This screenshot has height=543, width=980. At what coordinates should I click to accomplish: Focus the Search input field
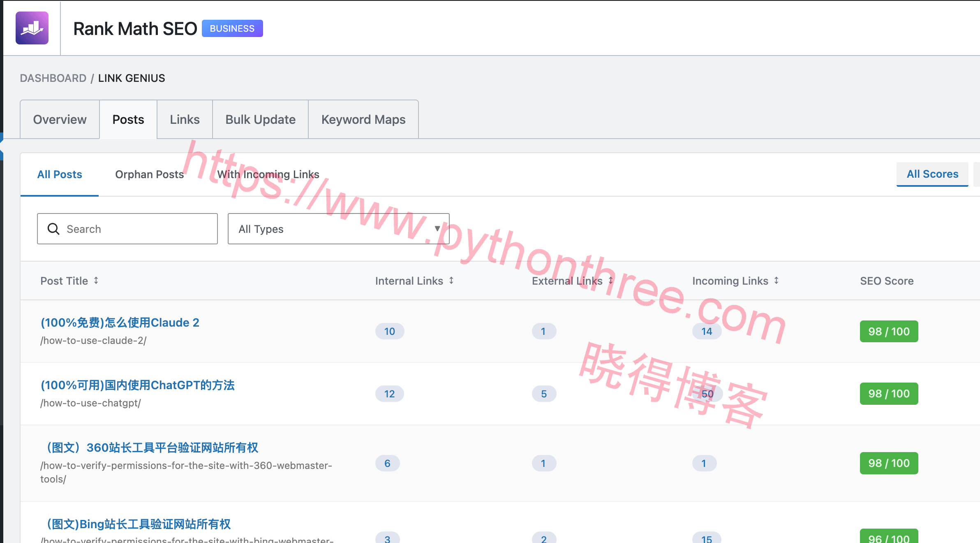(x=127, y=229)
